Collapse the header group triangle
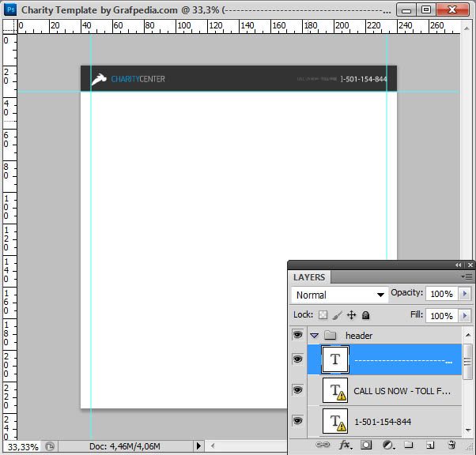Screen dimensions: 476x455 (314, 336)
